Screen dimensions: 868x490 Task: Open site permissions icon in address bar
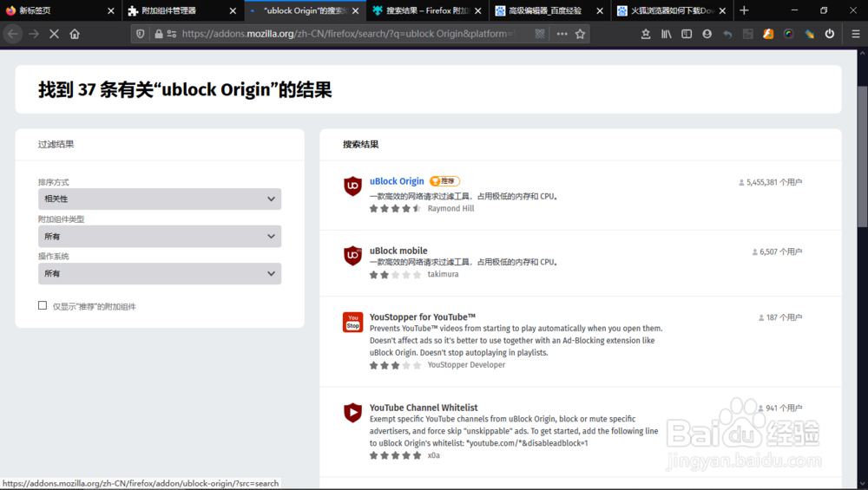(172, 34)
